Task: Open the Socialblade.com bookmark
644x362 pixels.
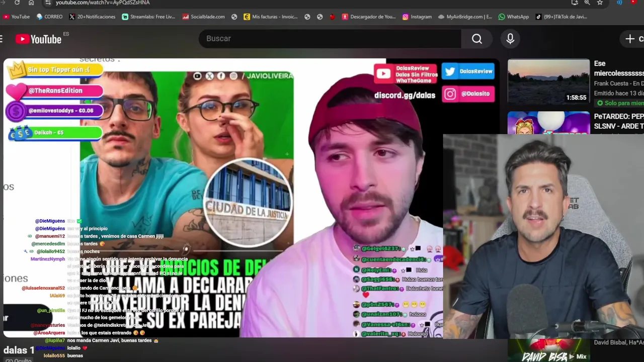Action: click(203, 17)
